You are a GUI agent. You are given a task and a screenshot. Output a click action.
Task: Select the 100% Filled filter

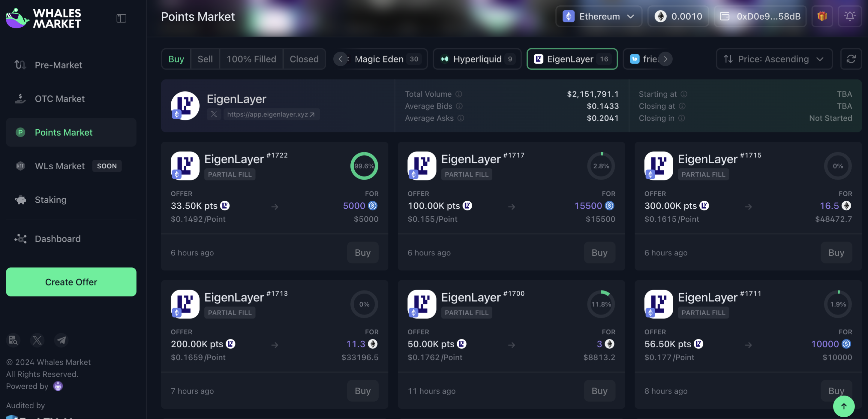(x=251, y=59)
